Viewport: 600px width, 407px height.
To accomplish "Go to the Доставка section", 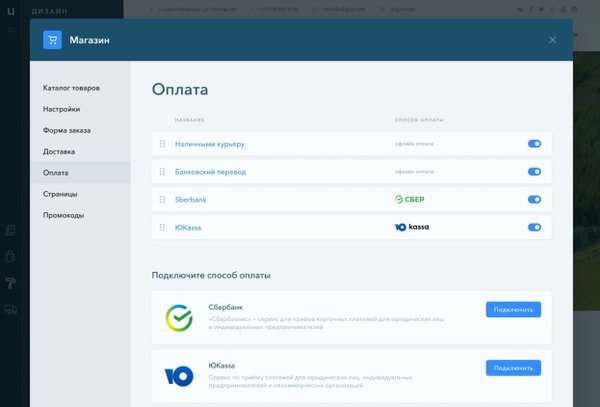I will [x=59, y=152].
